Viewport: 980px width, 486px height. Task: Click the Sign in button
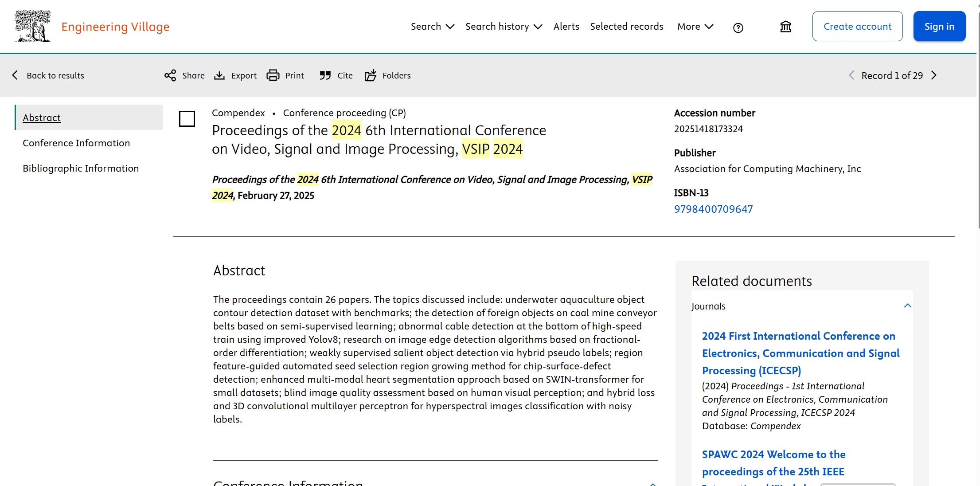click(x=939, y=26)
